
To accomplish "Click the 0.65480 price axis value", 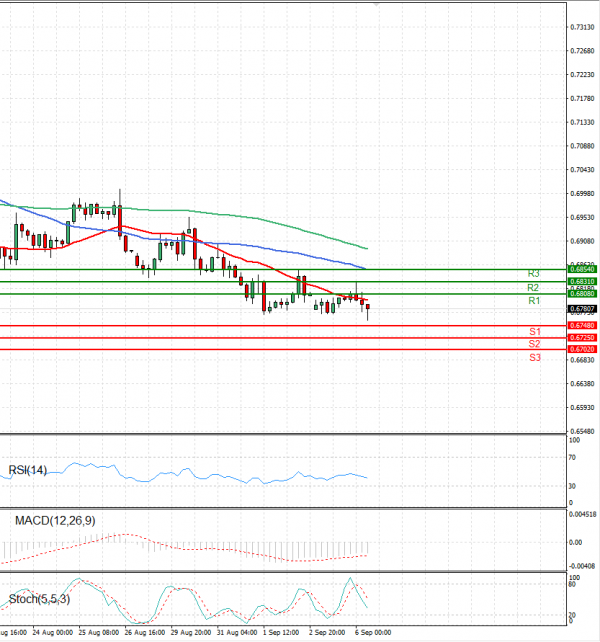I will point(582,432).
